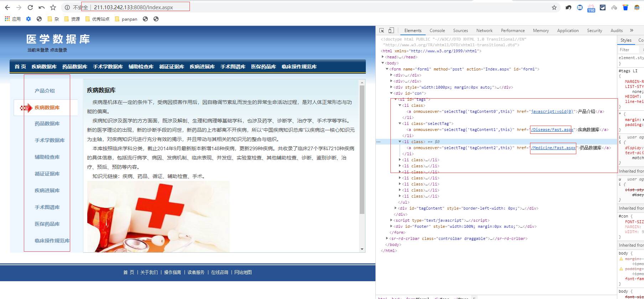This screenshot has width=644, height=299.
Task: Expand the head element node
Action: (383, 57)
